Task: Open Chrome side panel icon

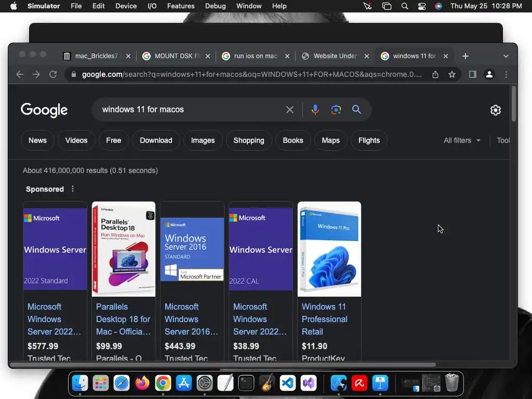Action: tap(473, 74)
